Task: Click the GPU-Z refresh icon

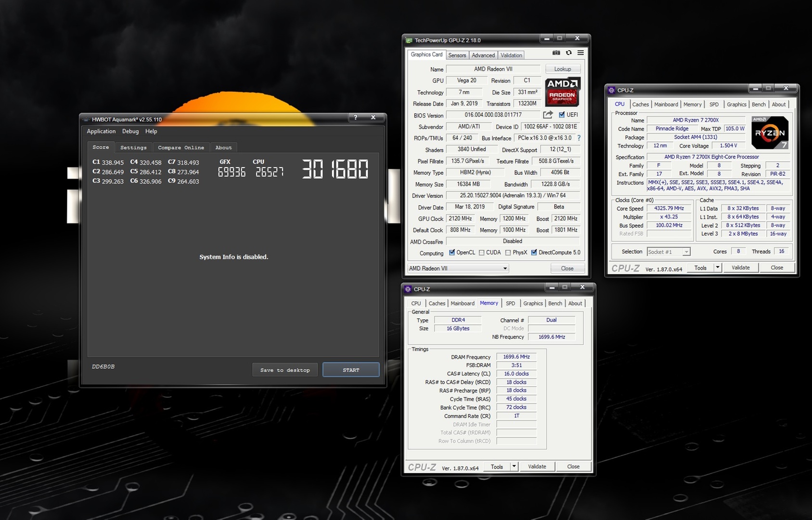Action: point(569,53)
